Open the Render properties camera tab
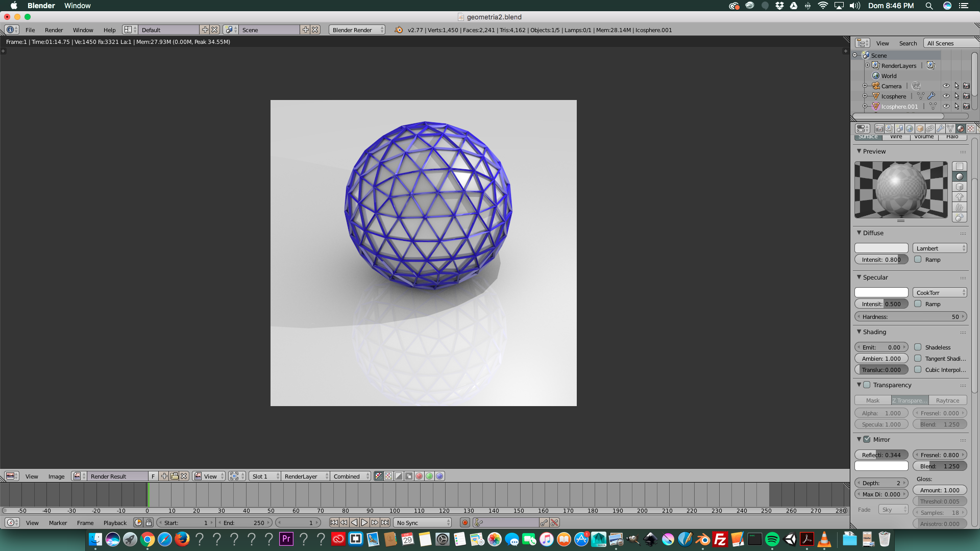Image resolution: width=980 pixels, height=551 pixels. (x=879, y=129)
